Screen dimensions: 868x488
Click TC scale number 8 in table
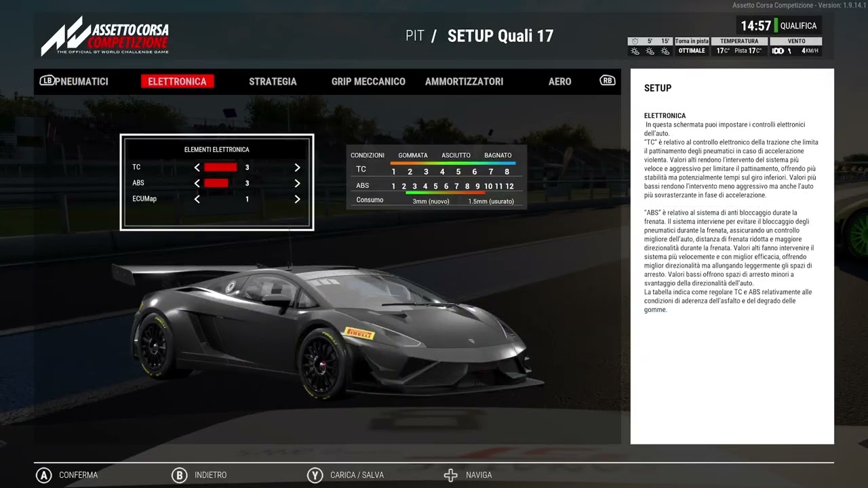pyautogui.click(x=507, y=171)
